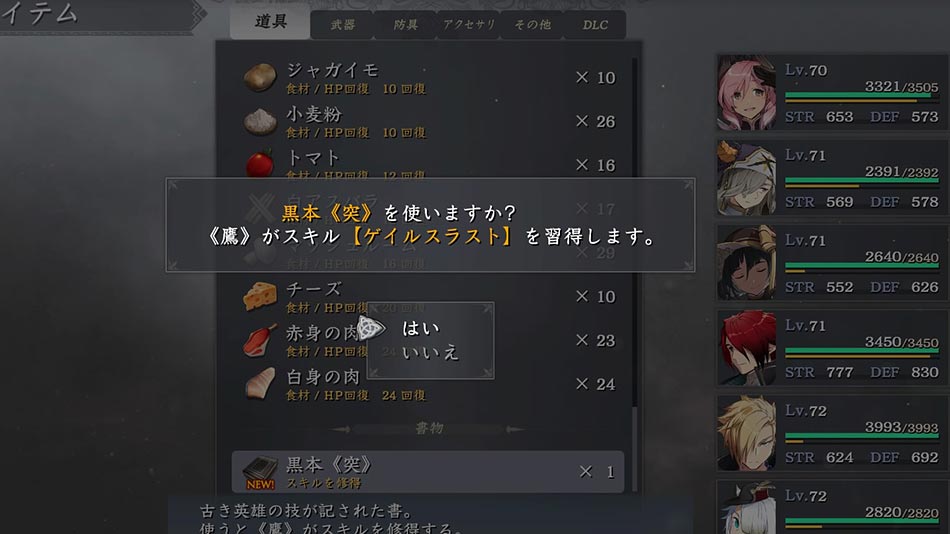Select the red-haired Lv.71 character portrait
The image size is (950, 534).
point(746,348)
